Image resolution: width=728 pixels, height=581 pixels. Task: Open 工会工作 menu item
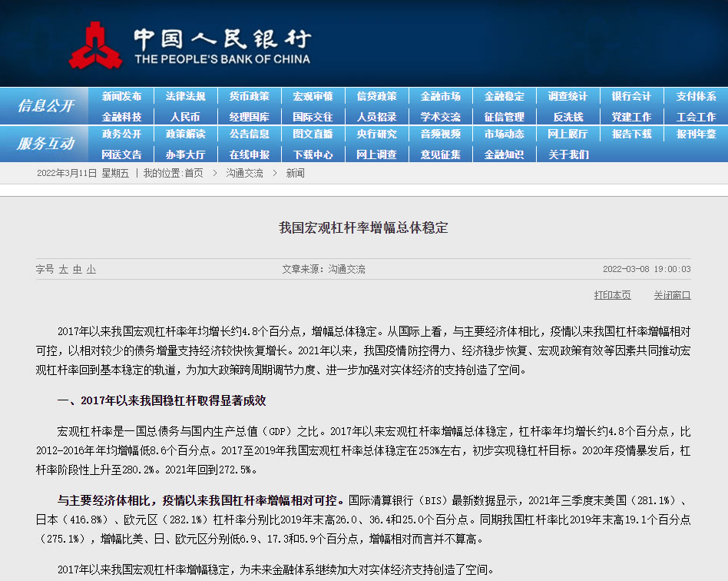pos(696,117)
